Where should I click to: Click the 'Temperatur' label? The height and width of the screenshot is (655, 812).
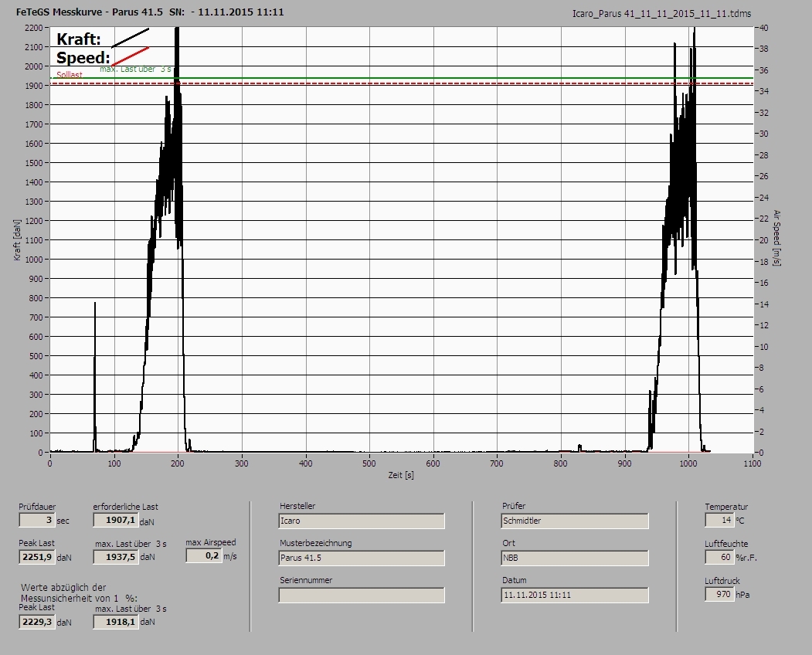tap(726, 507)
